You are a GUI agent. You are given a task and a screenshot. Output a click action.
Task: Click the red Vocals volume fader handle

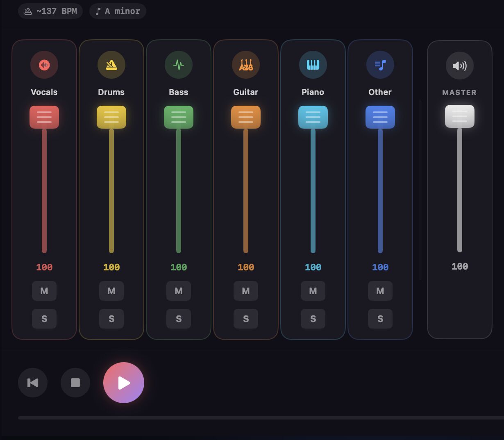click(44, 117)
